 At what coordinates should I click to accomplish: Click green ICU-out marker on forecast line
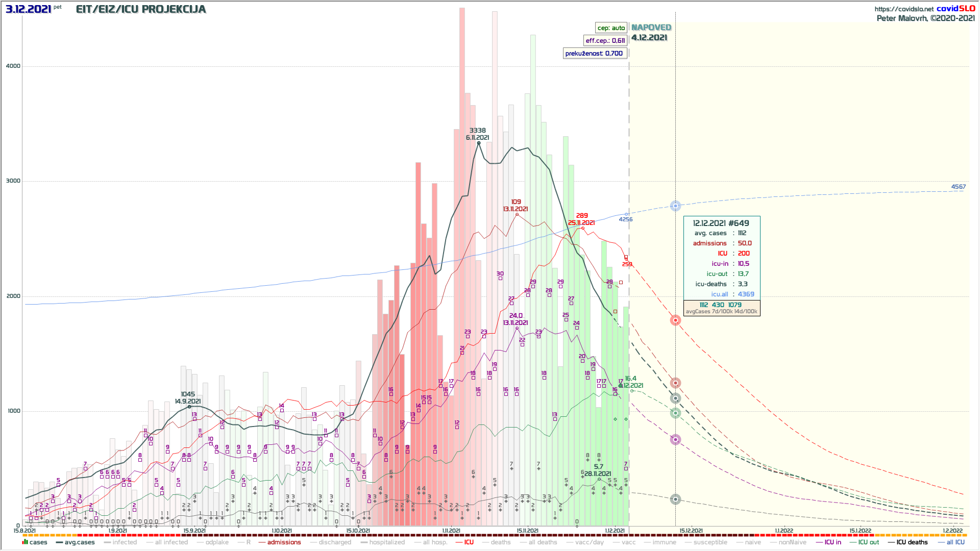[x=675, y=413]
